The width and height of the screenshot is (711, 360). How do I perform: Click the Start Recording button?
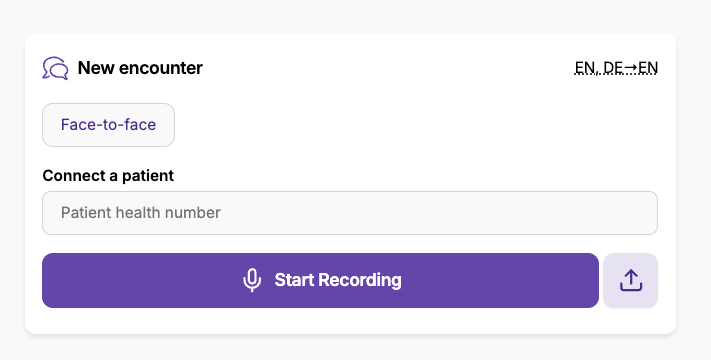pos(321,280)
